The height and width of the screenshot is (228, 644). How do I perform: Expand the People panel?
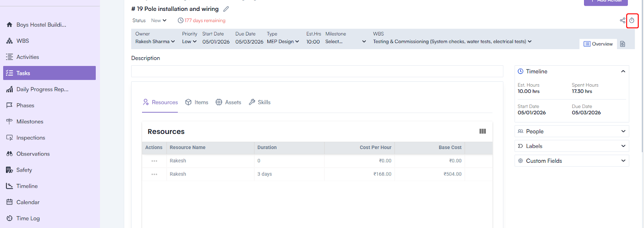tap(572, 131)
